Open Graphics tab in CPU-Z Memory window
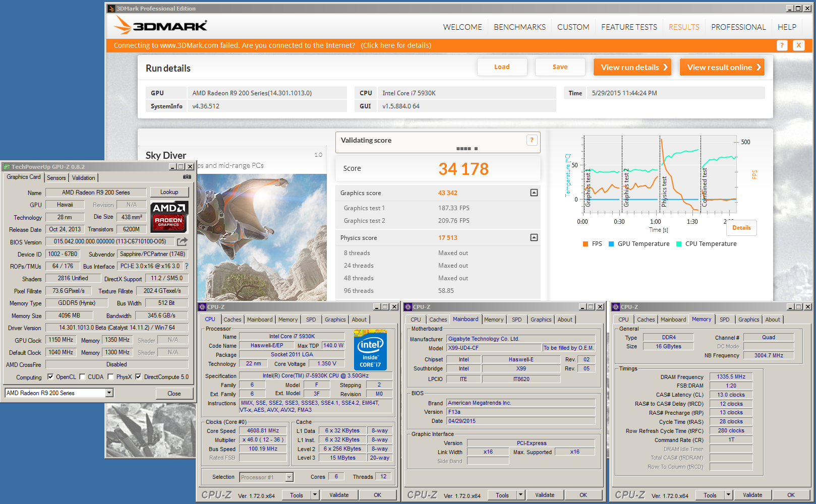Image resolution: width=816 pixels, height=504 pixels. [x=748, y=320]
